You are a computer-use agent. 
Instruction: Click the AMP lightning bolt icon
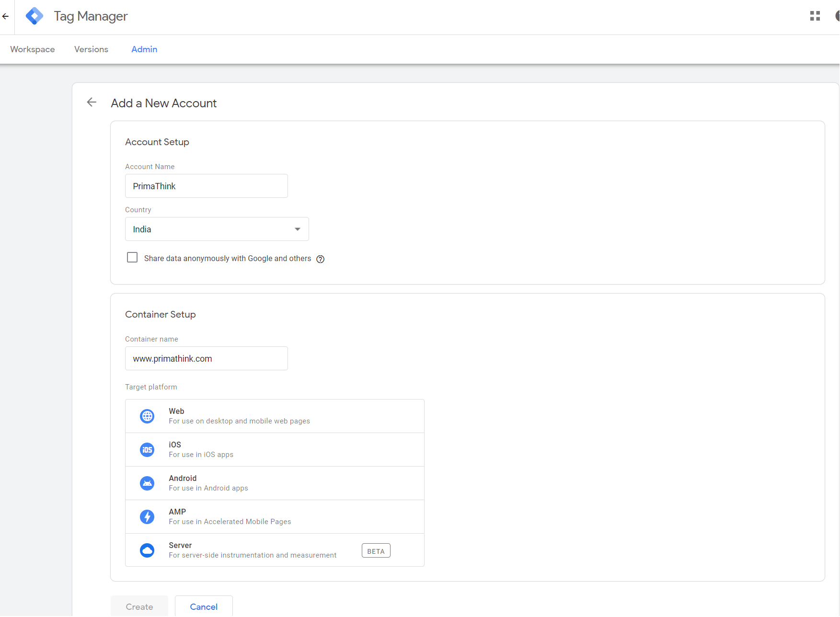click(x=147, y=517)
